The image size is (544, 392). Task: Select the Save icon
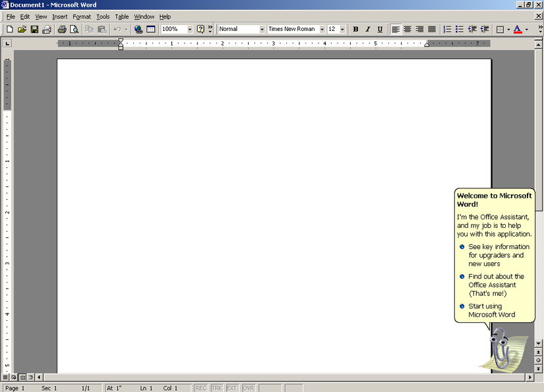(34, 29)
